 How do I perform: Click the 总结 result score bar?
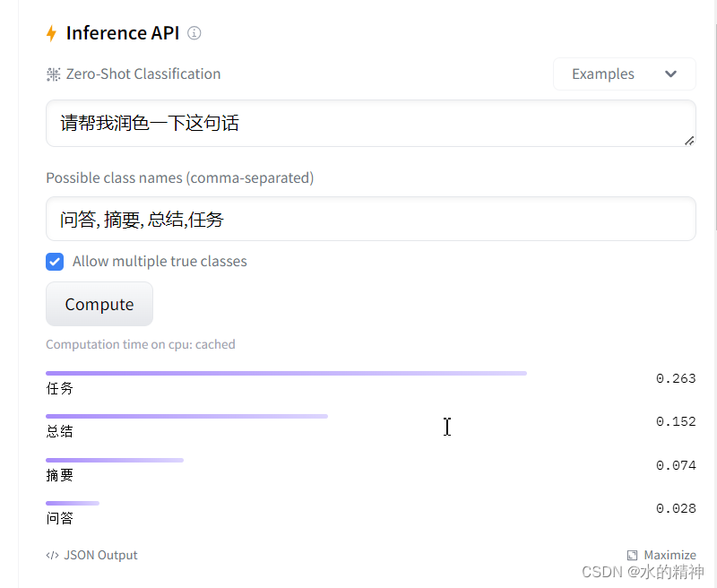point(186,417)
